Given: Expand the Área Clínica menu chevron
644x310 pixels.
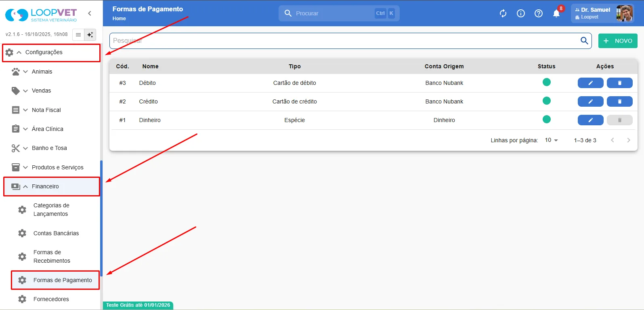Looking at the screenshot, I should click(25, 129).
